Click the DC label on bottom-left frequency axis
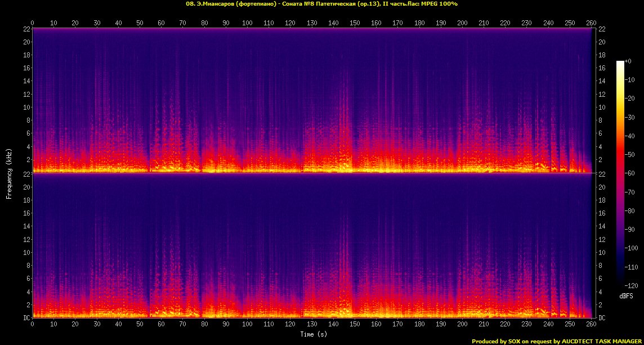This screenshot has height=345, width=644. (x=26, y=318)
